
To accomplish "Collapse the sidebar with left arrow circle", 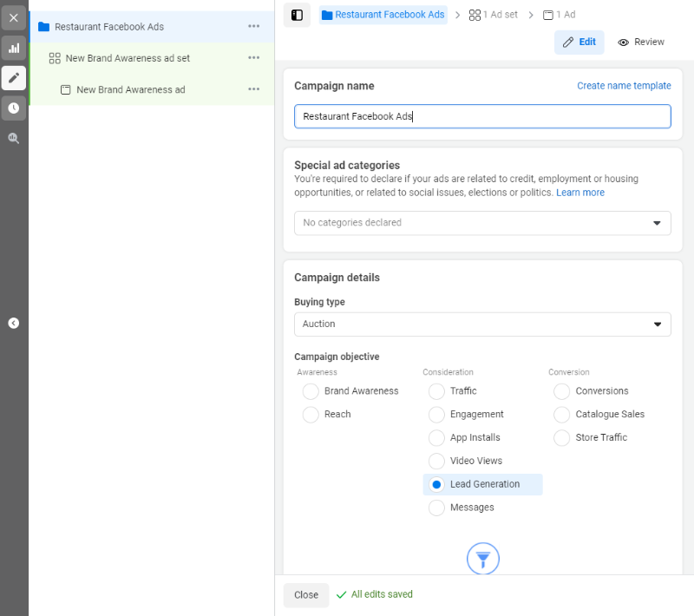I will tap(14, 323).
